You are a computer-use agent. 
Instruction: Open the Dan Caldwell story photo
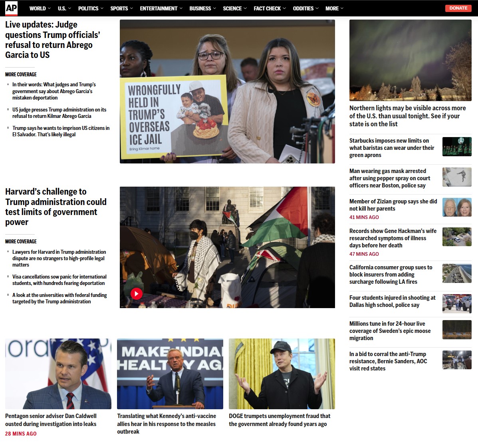click(x=58, y=374)
